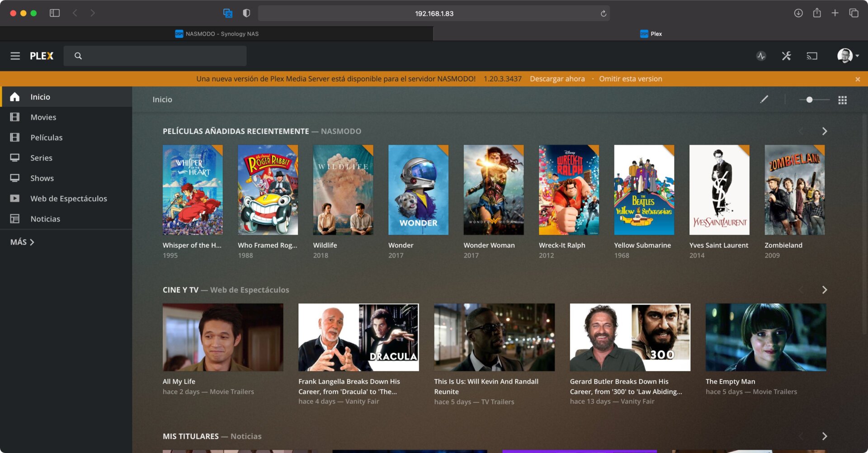Open the Noticias section from the sidebar
The height and width of the screenshot is (453, 868).
pyautogui.click(x=45, y=218)
